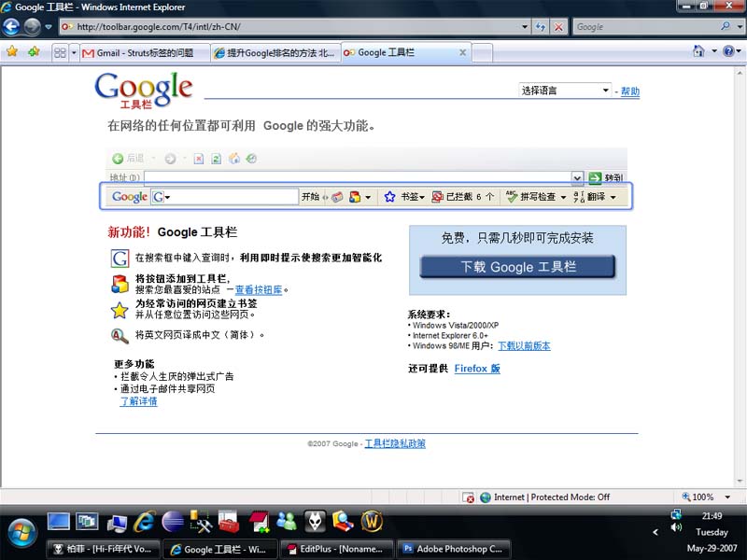This screenshot has width=747, height=560.
Task: Launch the World of Warcraft quick launch icon
Action: point(372,522)
